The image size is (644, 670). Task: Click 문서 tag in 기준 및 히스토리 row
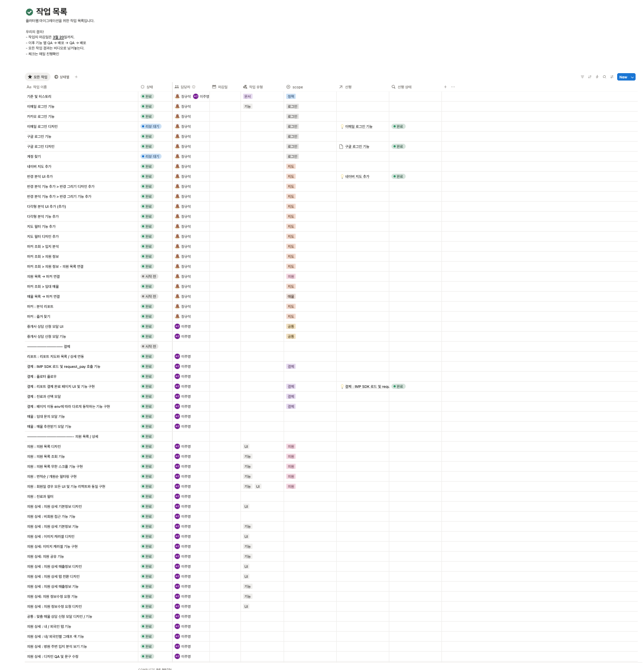tap(248, 96)
